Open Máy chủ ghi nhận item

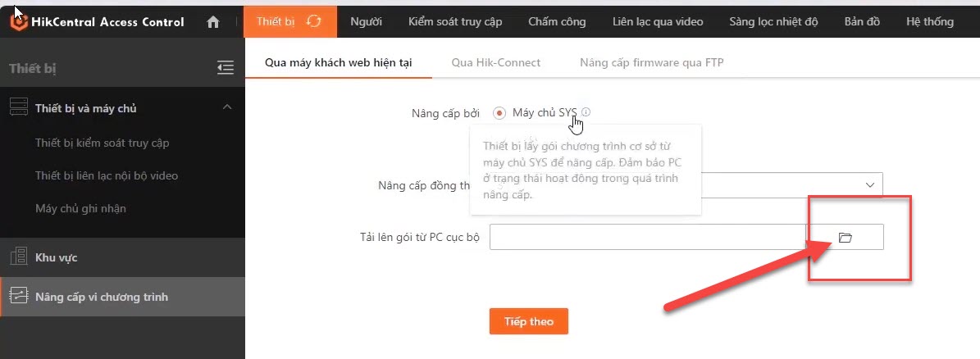tap(80, 208)
